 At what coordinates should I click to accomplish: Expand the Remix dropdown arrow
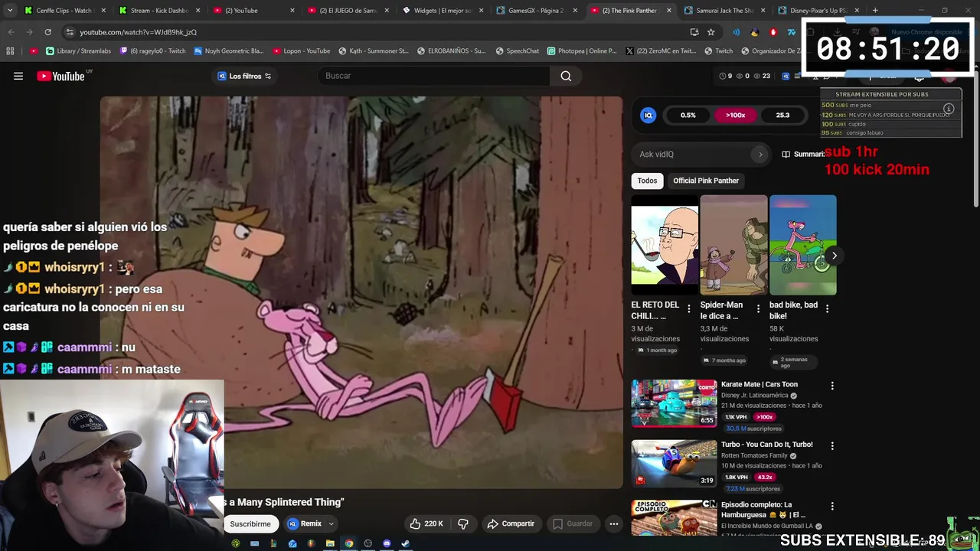pos(331,523)
